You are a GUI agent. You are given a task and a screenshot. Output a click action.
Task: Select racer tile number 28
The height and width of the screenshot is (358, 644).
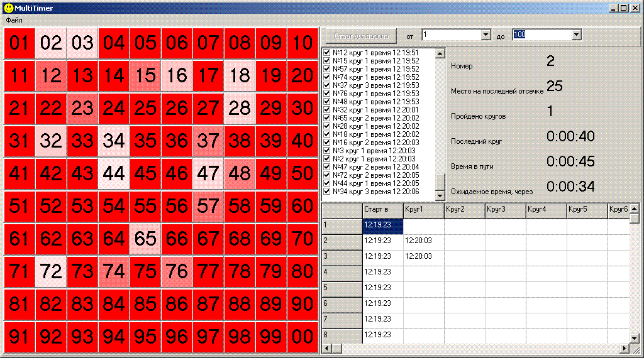(240, 108)
